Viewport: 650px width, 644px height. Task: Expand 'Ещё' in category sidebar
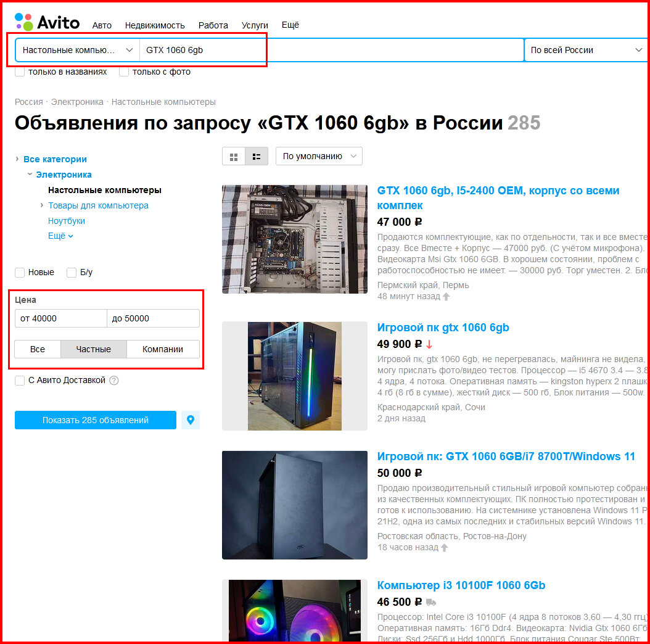click(60, 236)
